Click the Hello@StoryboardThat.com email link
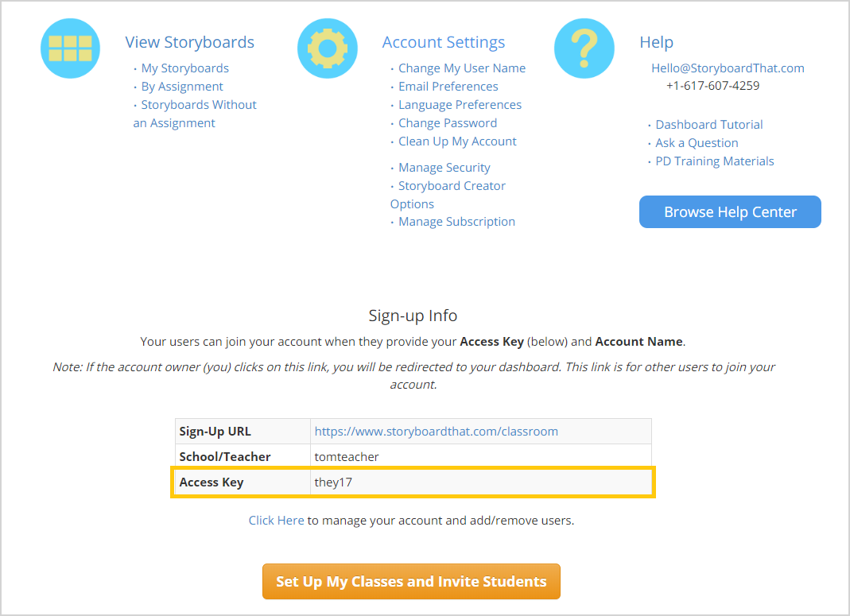This screenshot has height=616, width=850. tap(728, 68)
